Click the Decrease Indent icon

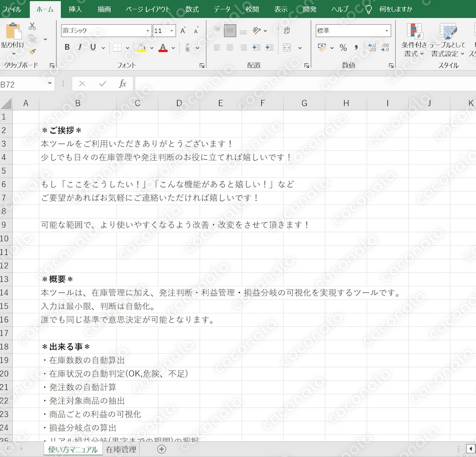(257, 47)
